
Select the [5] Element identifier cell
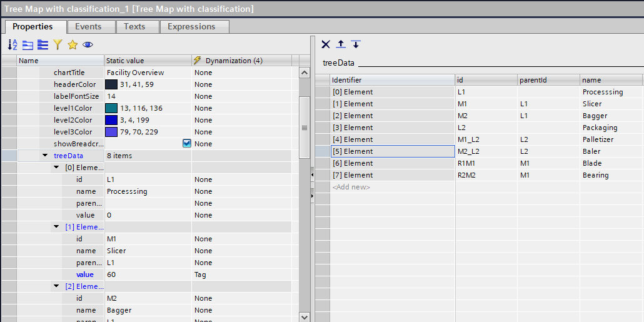(393, 151)
